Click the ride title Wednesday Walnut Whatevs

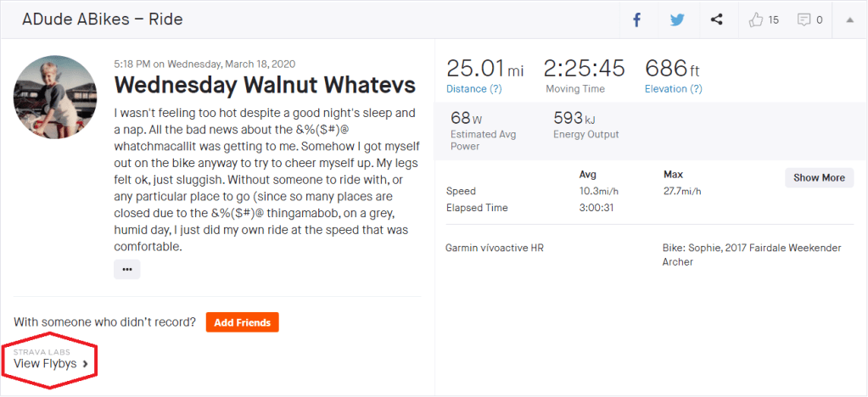tap(265, 86)
